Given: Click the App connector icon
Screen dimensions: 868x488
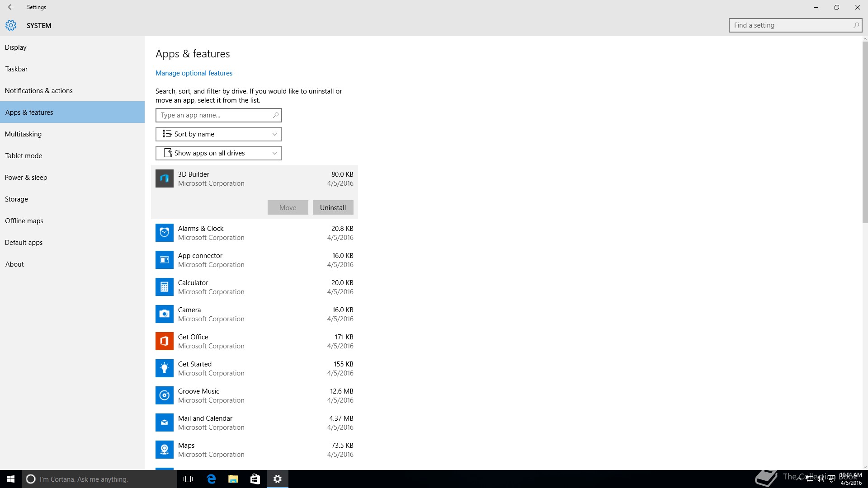Looking at the screenshot, I should click(x=165, y=260).
